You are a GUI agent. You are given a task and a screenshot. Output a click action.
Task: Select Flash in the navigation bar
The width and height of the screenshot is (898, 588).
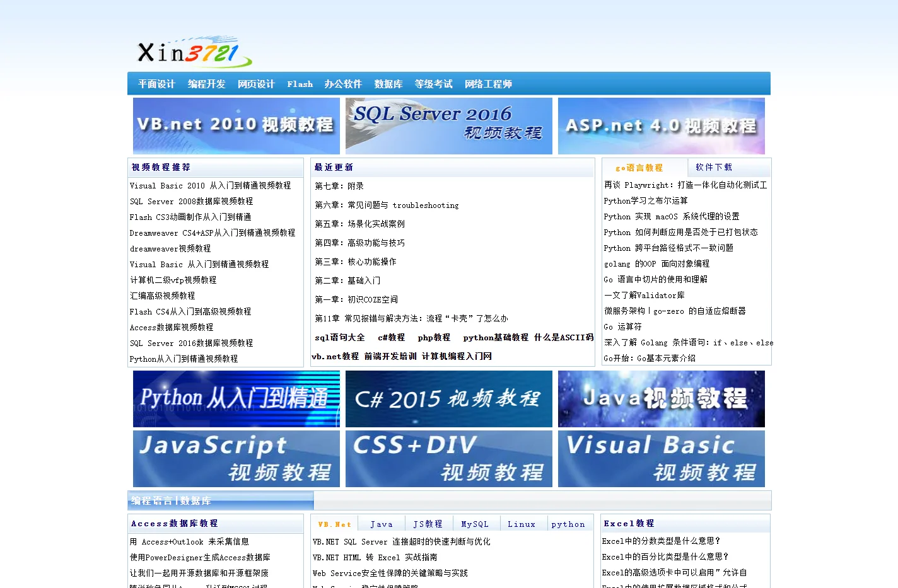tap(300, 84)
